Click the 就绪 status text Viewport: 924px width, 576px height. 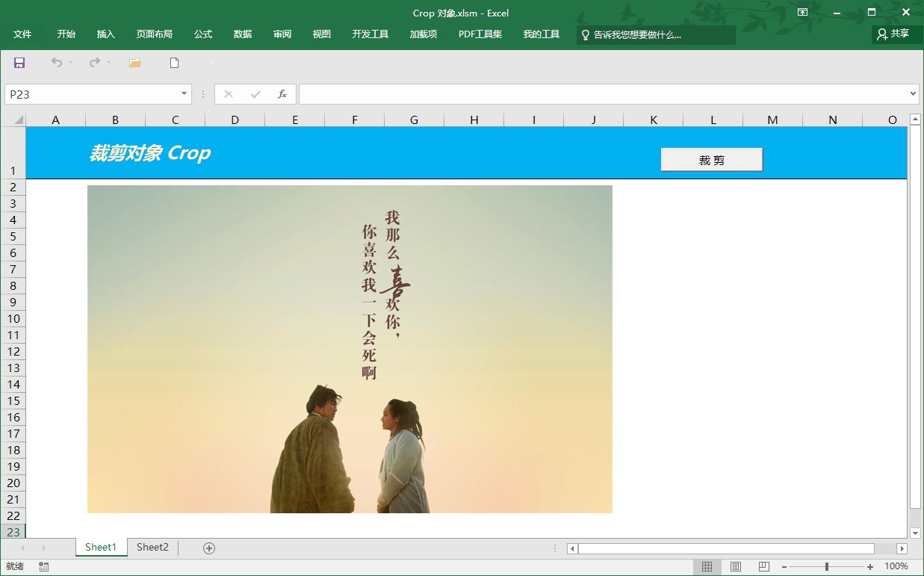(14, 567)
